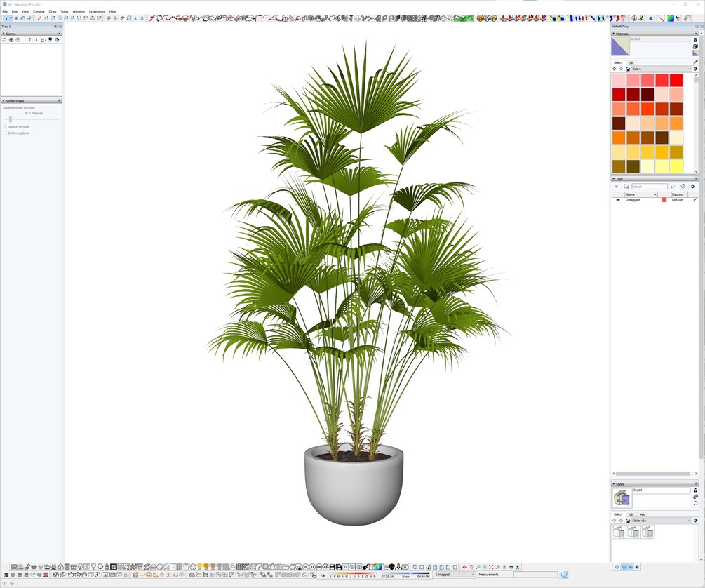Click the Update Scene refresh icon
The height and width of the screenshot is (588, 705).
4,40
